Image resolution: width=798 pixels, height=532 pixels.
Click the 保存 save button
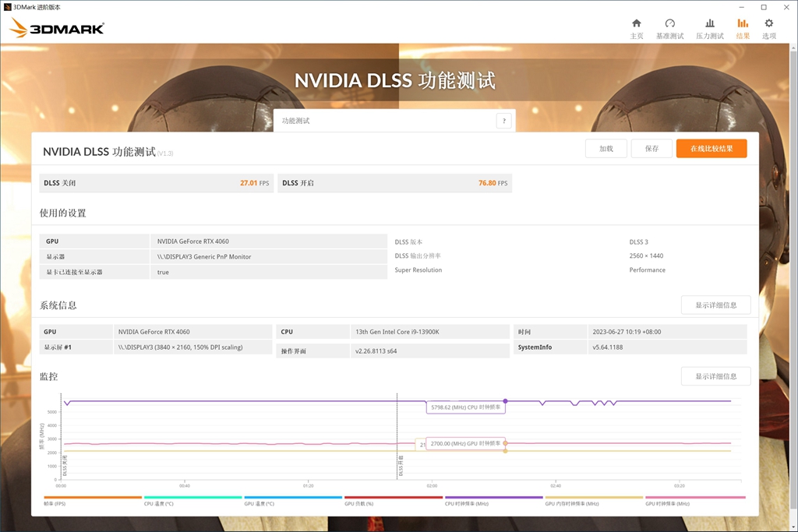click(x=652, y=149)
